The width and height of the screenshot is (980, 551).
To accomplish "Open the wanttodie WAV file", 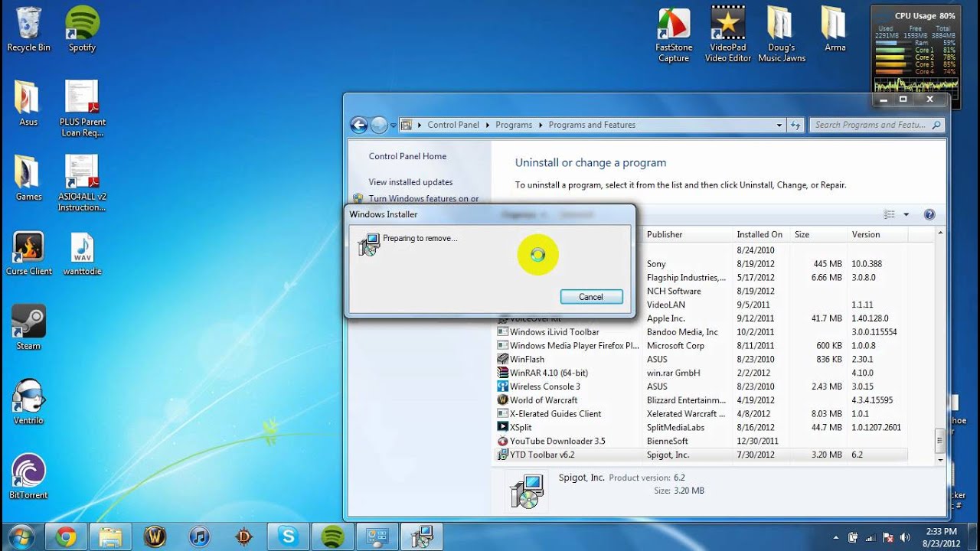I will click(82, 253).
